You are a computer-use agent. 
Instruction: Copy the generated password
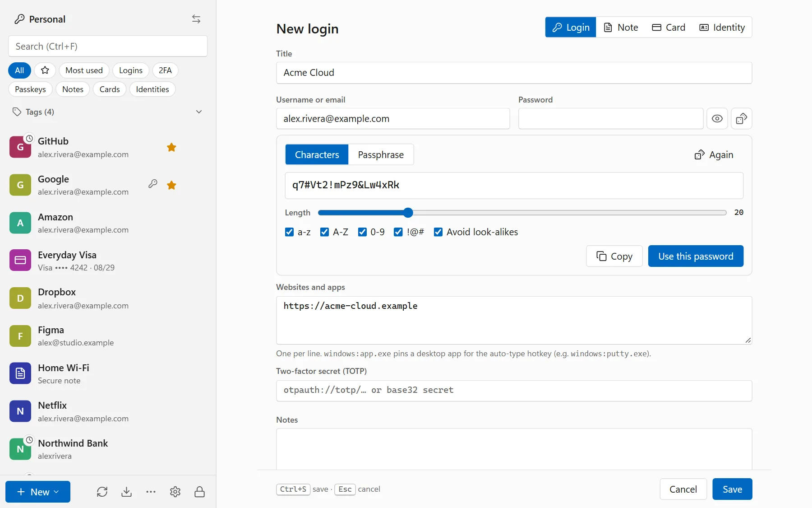[x=614, y=256]
